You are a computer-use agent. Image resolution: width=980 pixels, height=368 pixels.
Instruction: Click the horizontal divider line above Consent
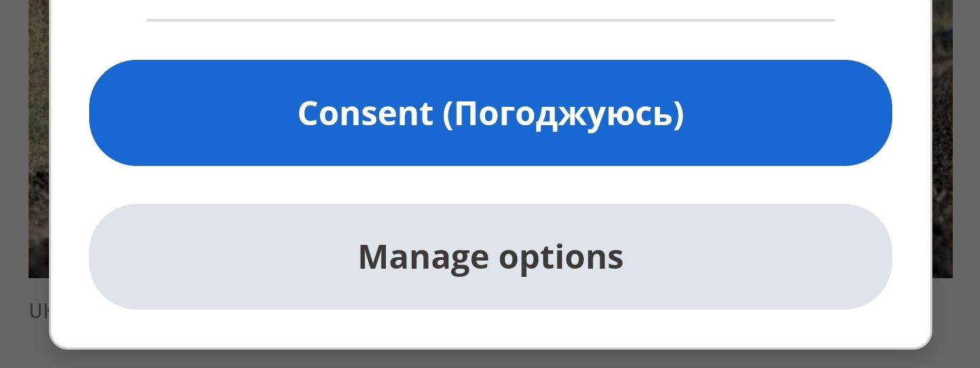point(490,20)
